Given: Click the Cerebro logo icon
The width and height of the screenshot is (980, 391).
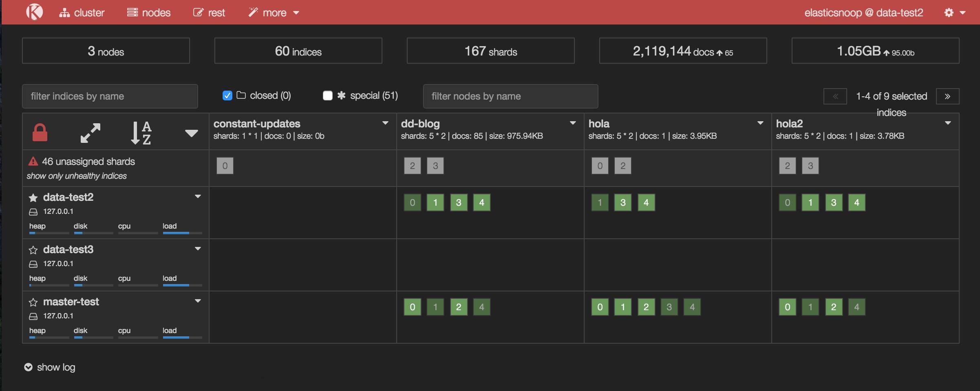Looking at the screenshot, I should (34, 12).
